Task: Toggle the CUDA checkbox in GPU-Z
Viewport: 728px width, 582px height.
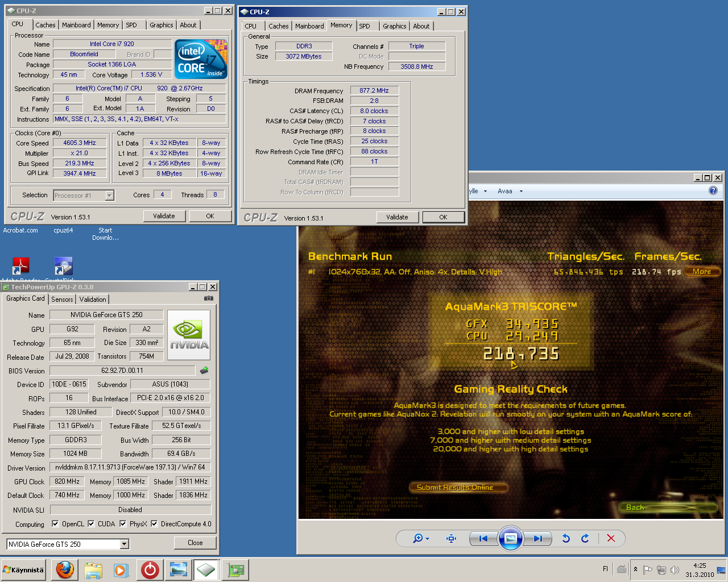Action: coord(91,523)
